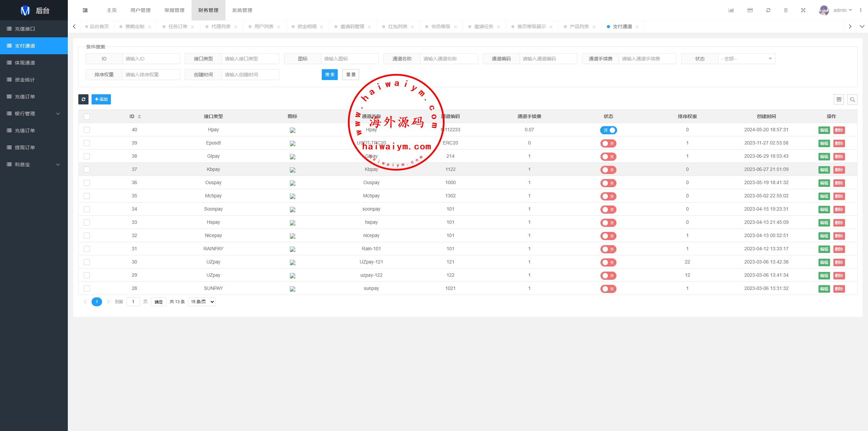Toggle fullscreen with the expand icon

pyautogui.click(x=803, y=10)
